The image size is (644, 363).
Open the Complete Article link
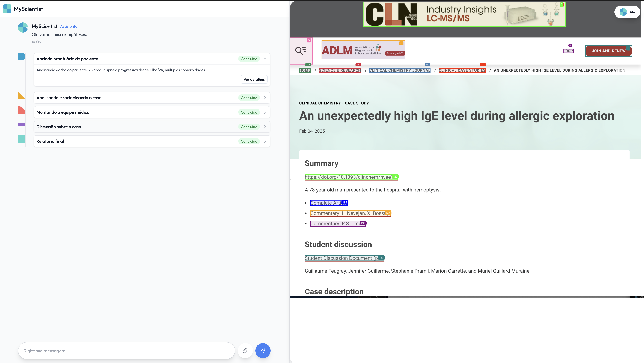click(329, 203)
